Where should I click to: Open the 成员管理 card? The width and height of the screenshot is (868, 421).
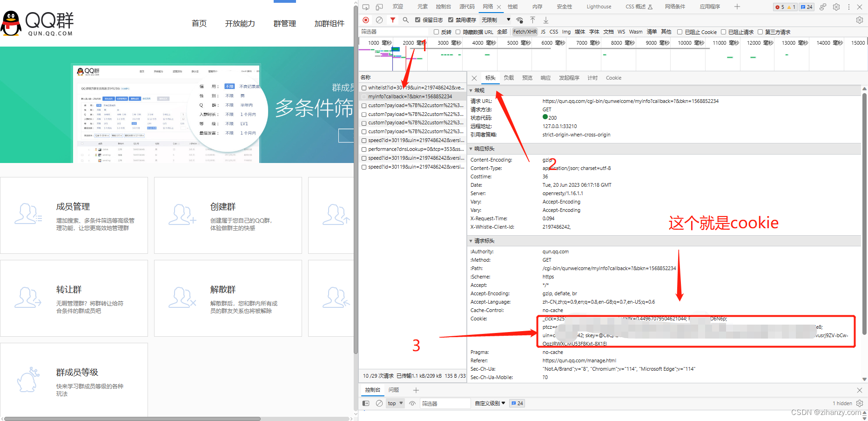[74, 216]
